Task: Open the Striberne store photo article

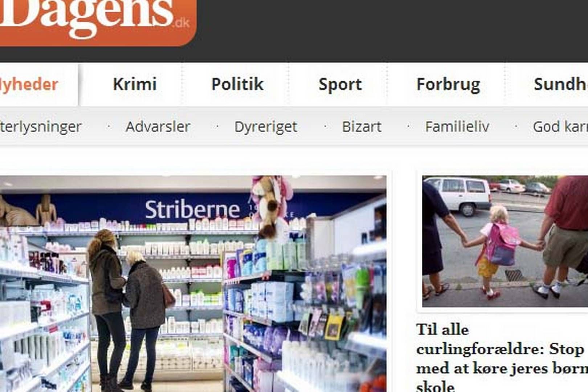Action: (x=193, y=284)
